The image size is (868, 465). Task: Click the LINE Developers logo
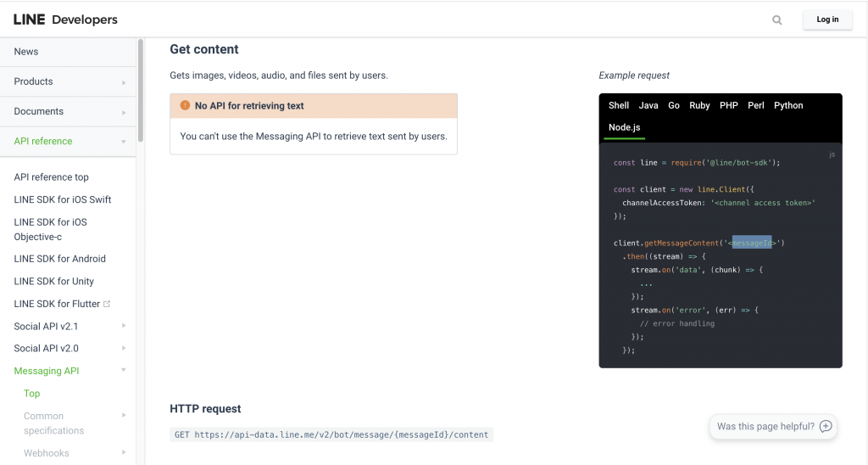coord(65,20)
